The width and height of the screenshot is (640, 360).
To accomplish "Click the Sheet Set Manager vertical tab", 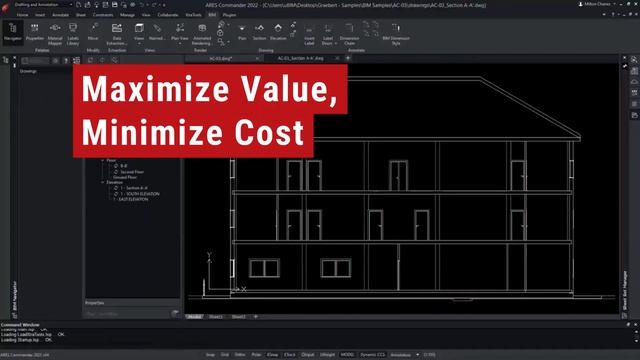I will tap(624, 290).
